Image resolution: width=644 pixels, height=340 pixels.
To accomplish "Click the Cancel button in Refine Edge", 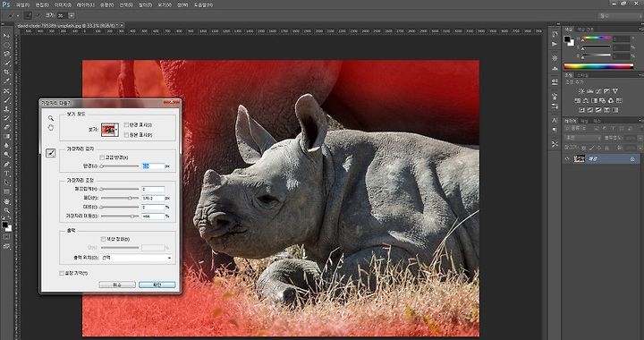I will click(x=117, y=285).
